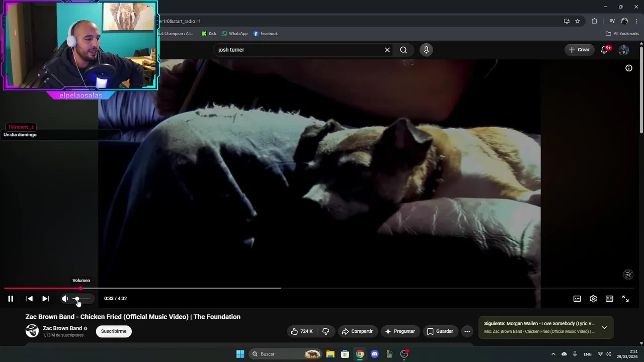Pause the video playback
Image resolution: width=644 pixels, height=362 pixels.
pyautogui.click(x=11, y=299)
